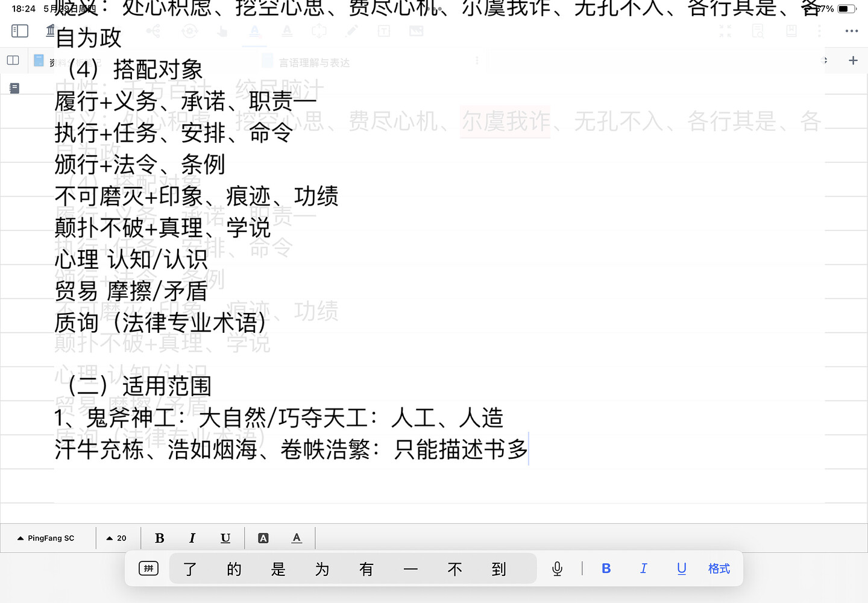Check battery indicator in status bar

[846, 8]
